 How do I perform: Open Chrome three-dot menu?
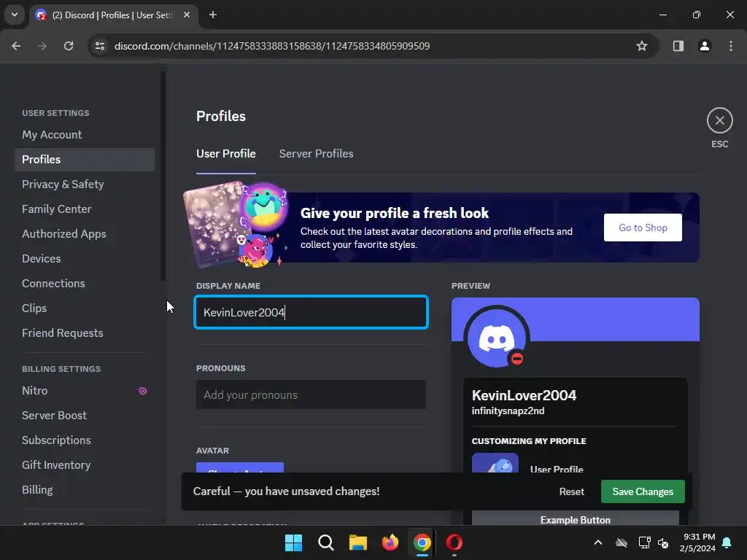(x=731, y=46)
